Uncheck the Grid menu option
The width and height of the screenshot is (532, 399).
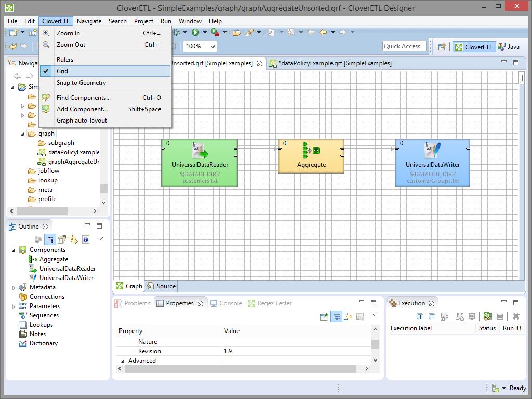62,71
